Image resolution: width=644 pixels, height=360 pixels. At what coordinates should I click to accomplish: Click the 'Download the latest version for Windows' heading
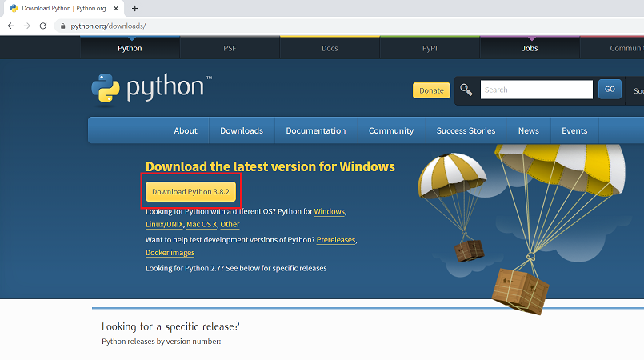click(x=270, y=166)
